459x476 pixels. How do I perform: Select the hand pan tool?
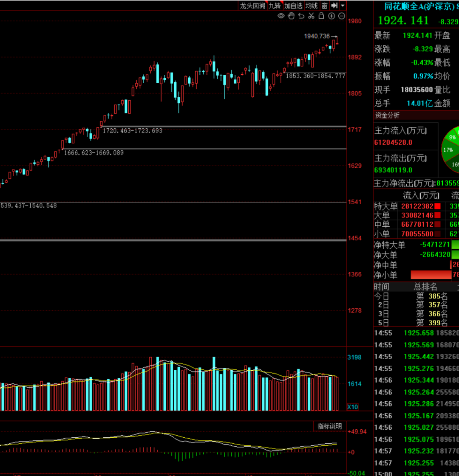tap(291, 16)
